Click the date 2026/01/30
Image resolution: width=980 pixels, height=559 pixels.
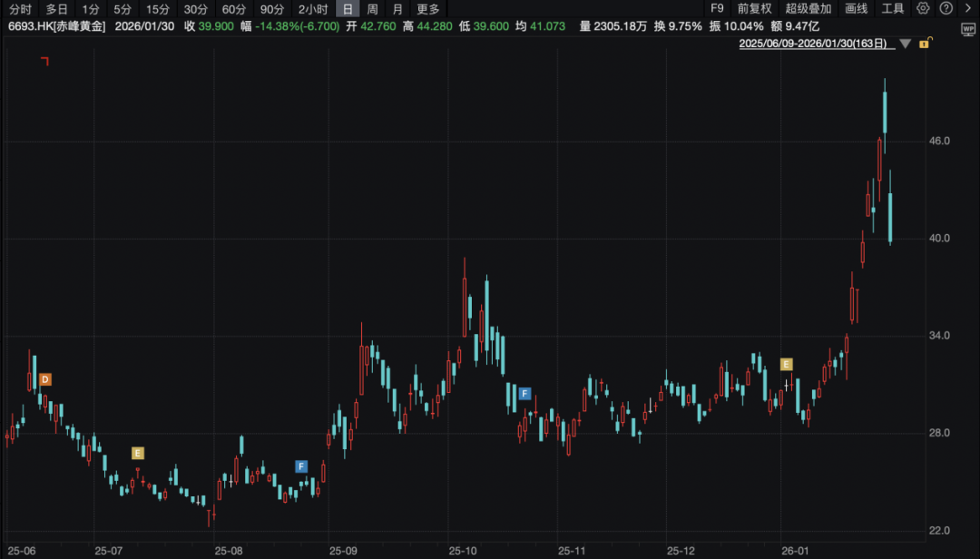click(x=144, y=26)
